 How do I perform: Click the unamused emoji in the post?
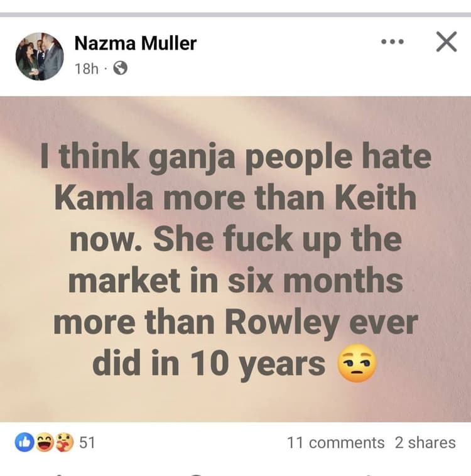point(357,364)
